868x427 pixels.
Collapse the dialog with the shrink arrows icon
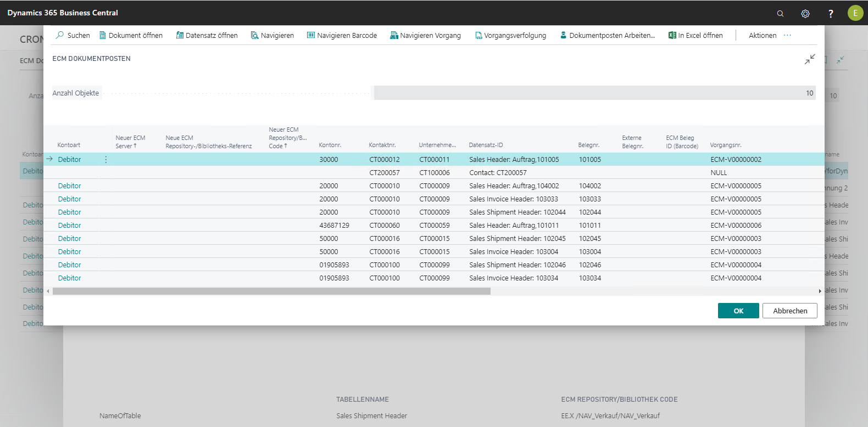[810, 59]
